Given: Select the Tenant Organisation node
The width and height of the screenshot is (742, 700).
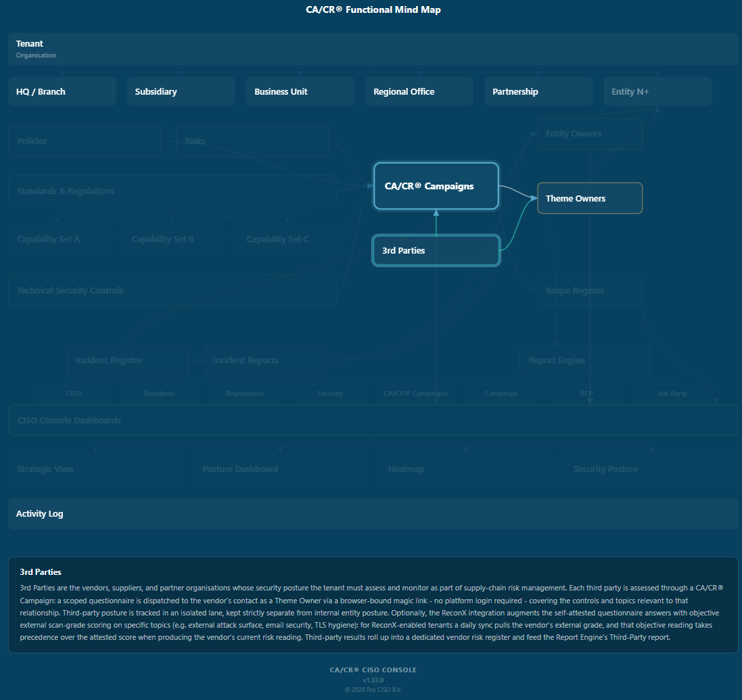Looking at the screenshot, I should [373, 49].
